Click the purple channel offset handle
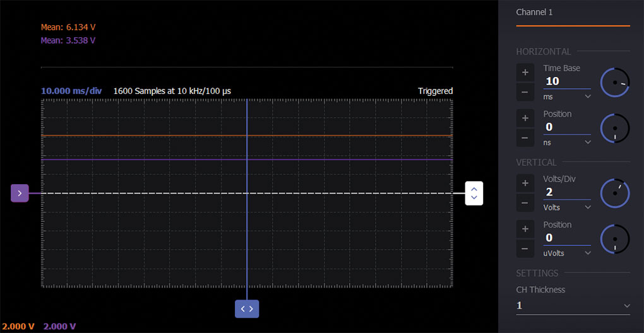Image resolution: width=644 pixels, height=333 pixels. point(20,193)
